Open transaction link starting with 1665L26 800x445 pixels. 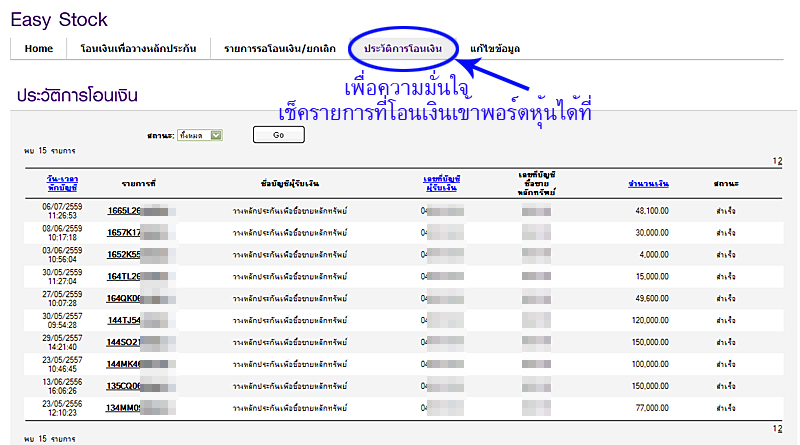pyautogui.click(x=125, y=211)
